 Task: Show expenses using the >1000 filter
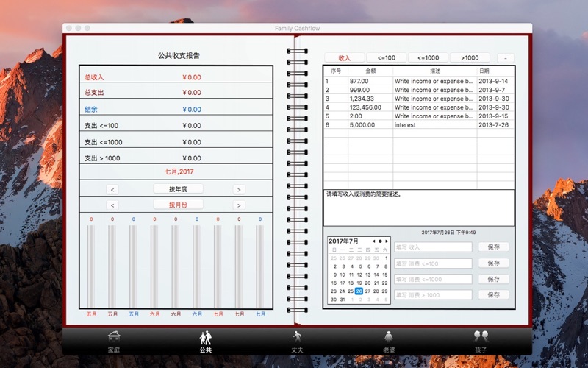click(470, 57)
